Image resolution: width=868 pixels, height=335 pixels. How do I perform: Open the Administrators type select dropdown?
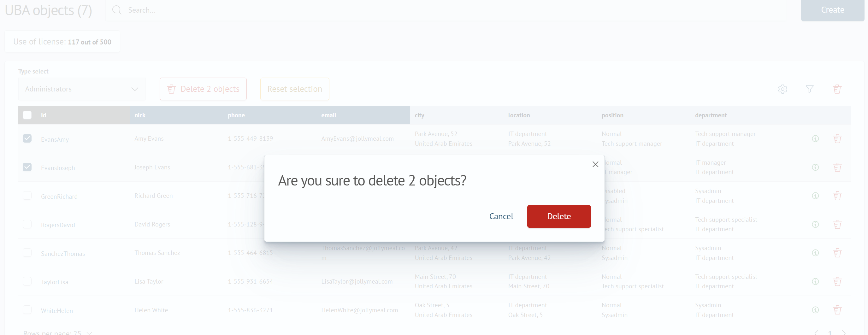pyautogui.click(x=82, y=89)
